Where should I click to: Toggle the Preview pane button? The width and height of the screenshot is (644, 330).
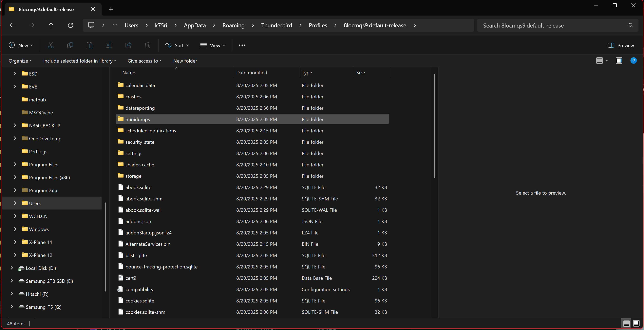[x=621, y=45]
